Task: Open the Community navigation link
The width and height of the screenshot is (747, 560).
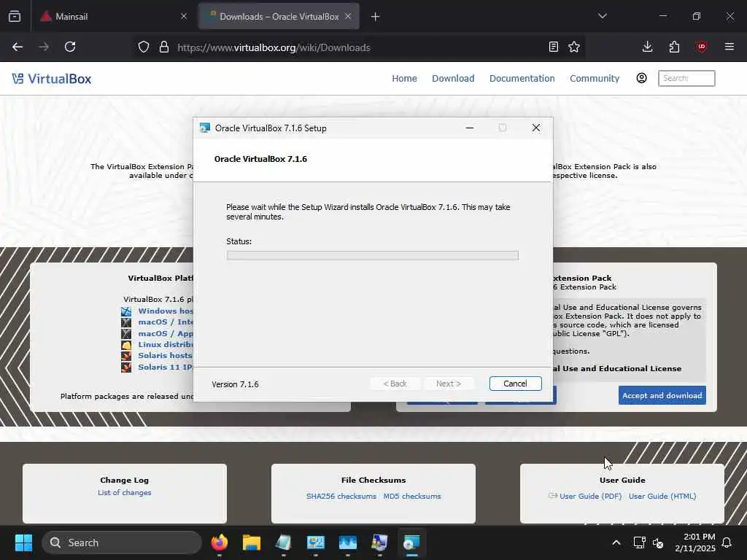Action: pos(594,78)
